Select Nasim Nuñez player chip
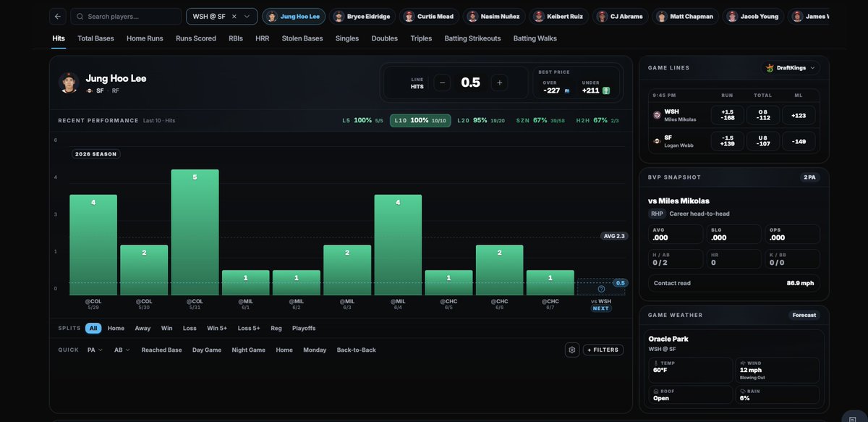Screen dimensions: 868x422 click(x=493, y=16)
